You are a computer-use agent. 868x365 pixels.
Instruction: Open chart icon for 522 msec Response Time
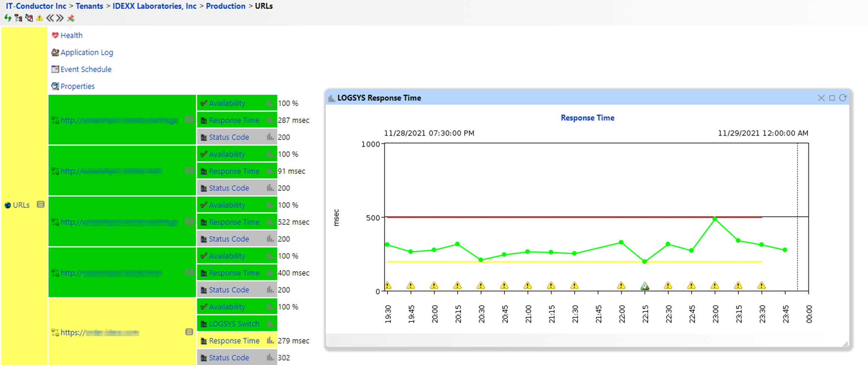270,222
